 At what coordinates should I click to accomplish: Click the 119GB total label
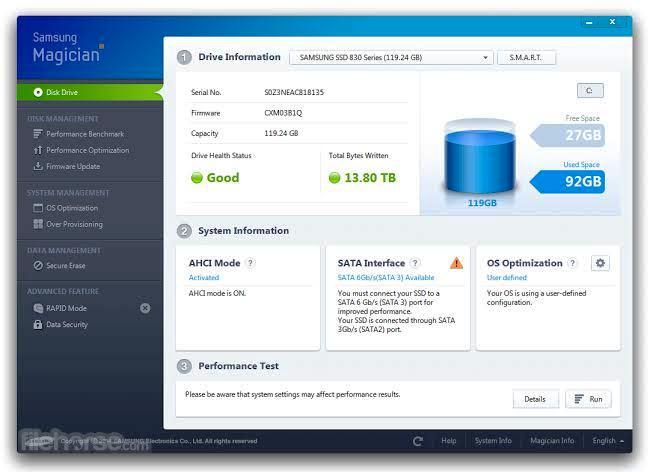pyautogui.click(x=482, y=203)
